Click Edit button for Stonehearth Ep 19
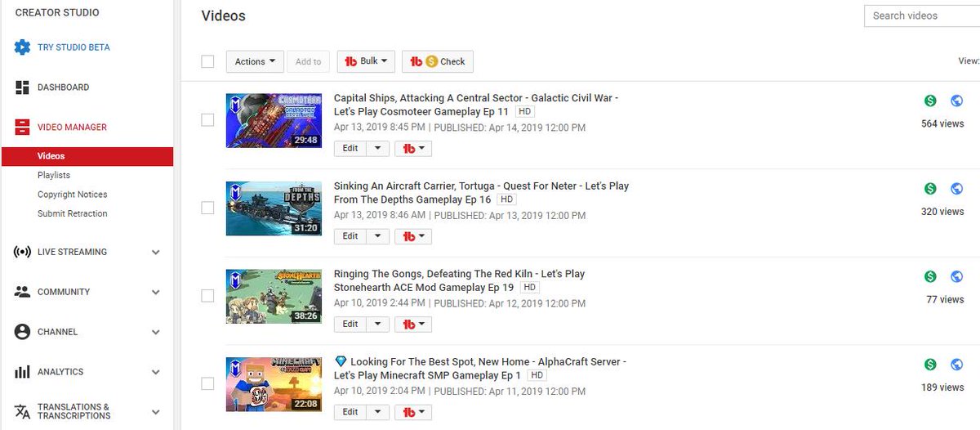 (350, 324)
